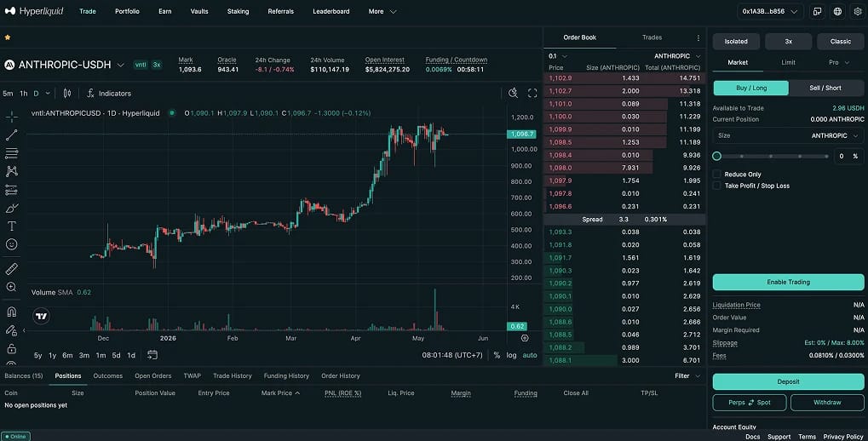Click the chart quick search icon
This screenshot has width=868, height=441.
pos(513,93)
